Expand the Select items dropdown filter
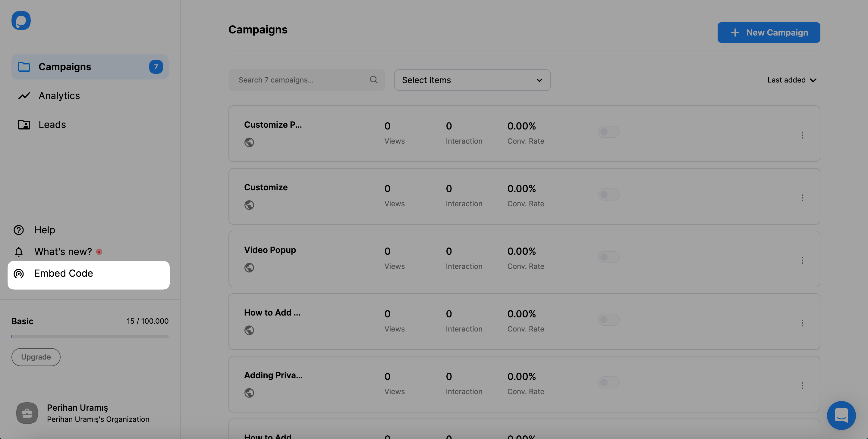Image resolution: width=868 pixels, height=439 pixels. pos(471,79)
